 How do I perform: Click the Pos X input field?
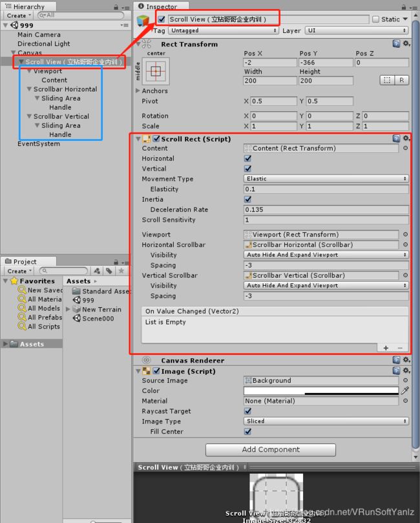(270, 62)
